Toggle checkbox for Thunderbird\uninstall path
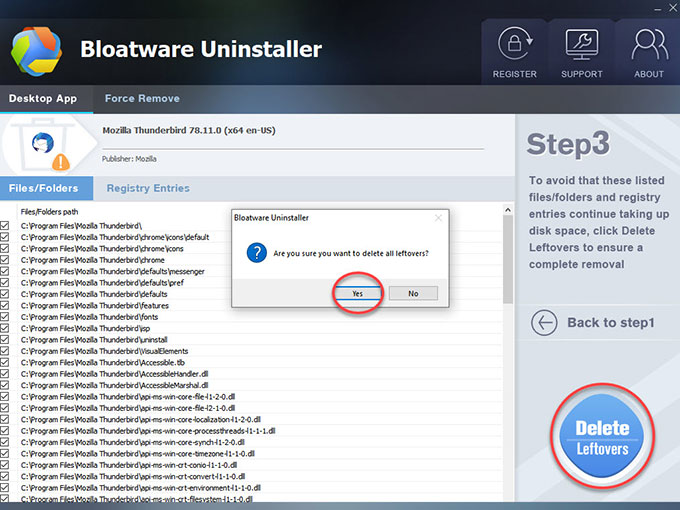This screenshot has width=680, height=510. pos(5,340)
